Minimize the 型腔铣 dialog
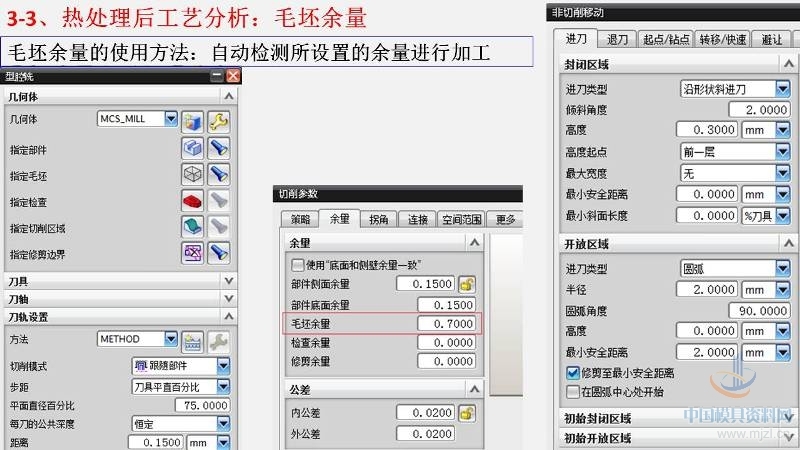Screen dimensions: 800x450 click(217, 76)
